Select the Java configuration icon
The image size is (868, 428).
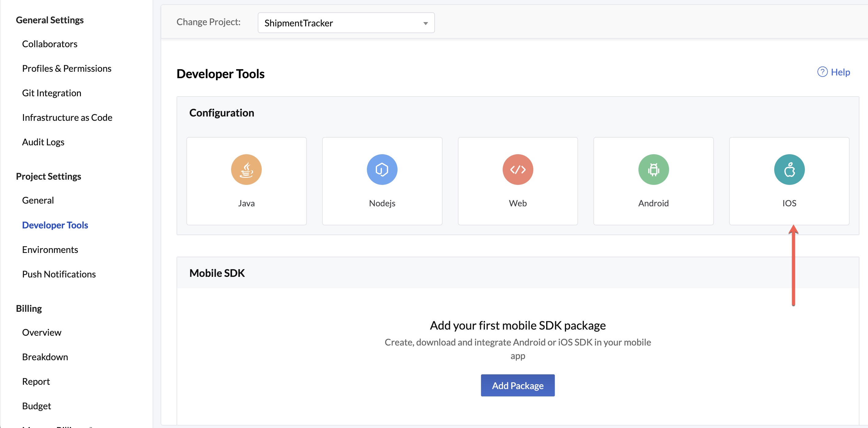click(246, 170)
